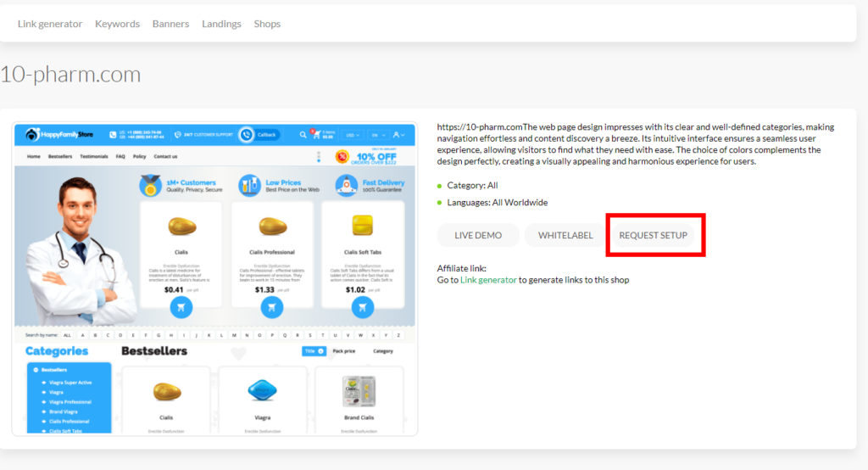The height and width of the screenshot is (470, 868).
Task: Click the LIVE DEMO button
Action: 478,235
